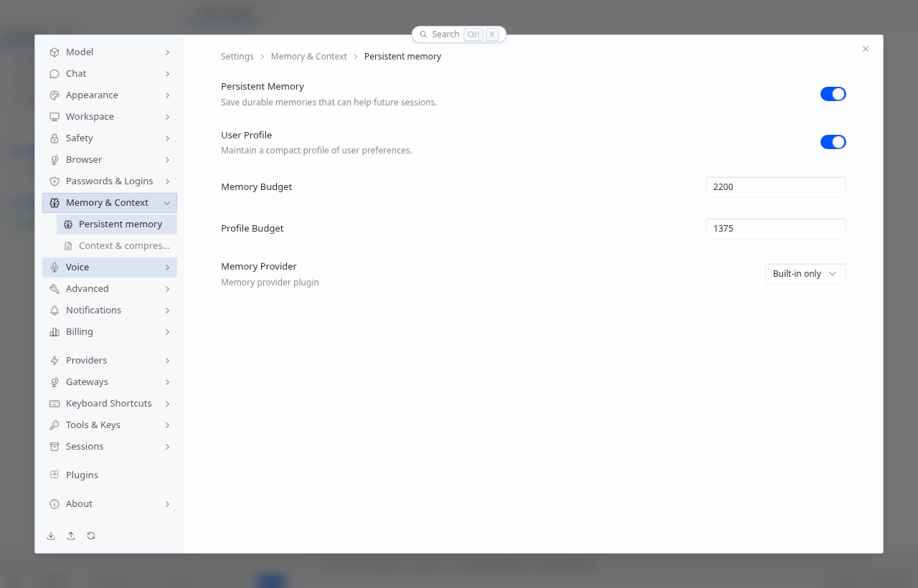Click the Keyboard Shortcuts keyboard icon
Viewport: 918px width, 588px height.
coord(55,404)
